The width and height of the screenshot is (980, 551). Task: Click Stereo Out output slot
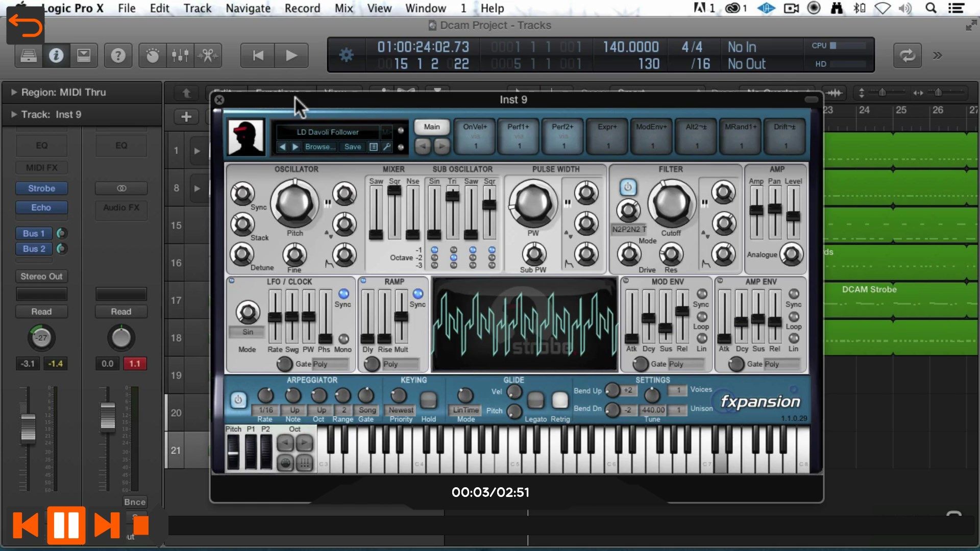(41, 277)
